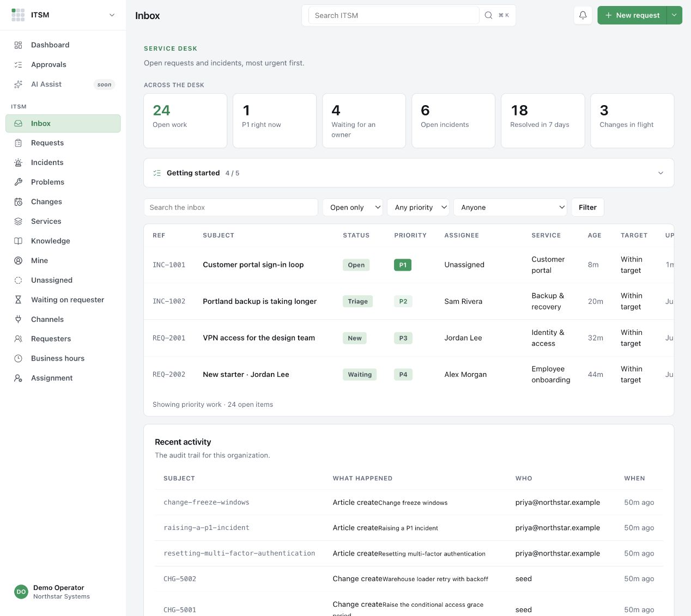Click the Getting started checklist icon
Screen dimensions: 691x616
pos(157,173)
